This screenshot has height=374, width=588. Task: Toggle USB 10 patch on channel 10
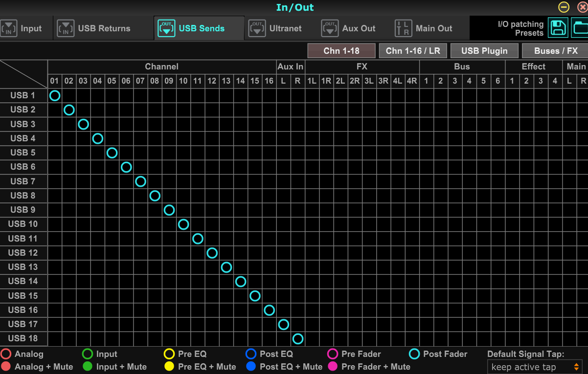click(x=183, y=224)
